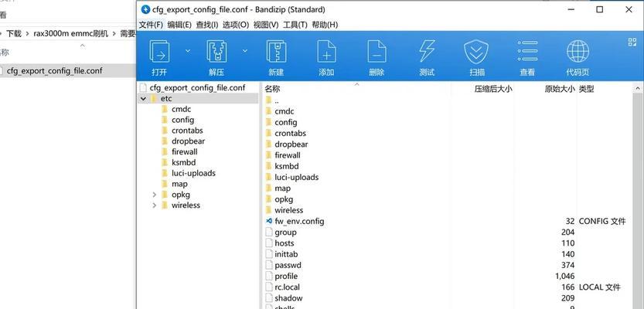Open the 工具(T) menu
The height and width of the screenshot is (309, 644).
295,25
